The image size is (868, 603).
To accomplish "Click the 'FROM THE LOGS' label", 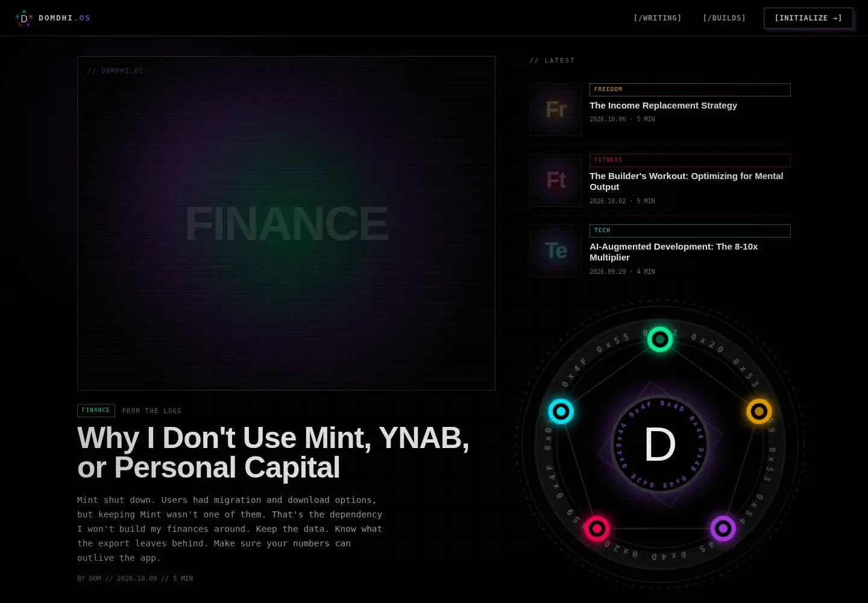I will coord(152,411).
